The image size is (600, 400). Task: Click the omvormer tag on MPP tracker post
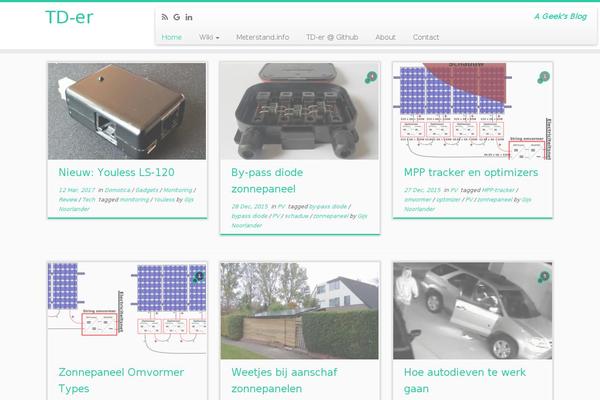418,199
